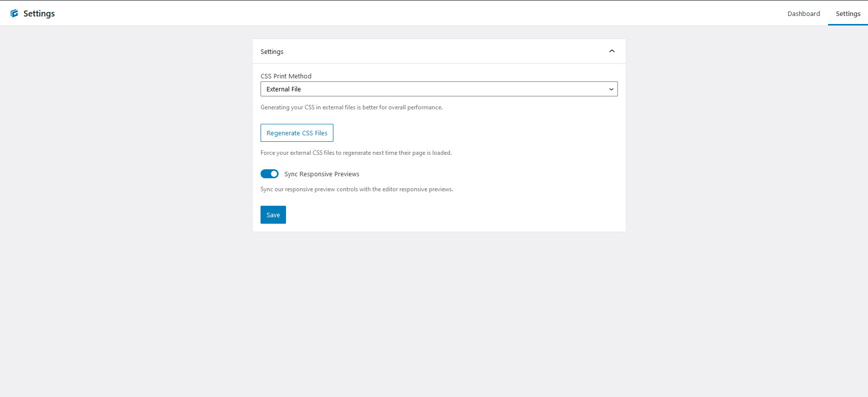The image size is (868, 397).
Task: Click the white knob of the toggle
Action: [x=274, y=174]
